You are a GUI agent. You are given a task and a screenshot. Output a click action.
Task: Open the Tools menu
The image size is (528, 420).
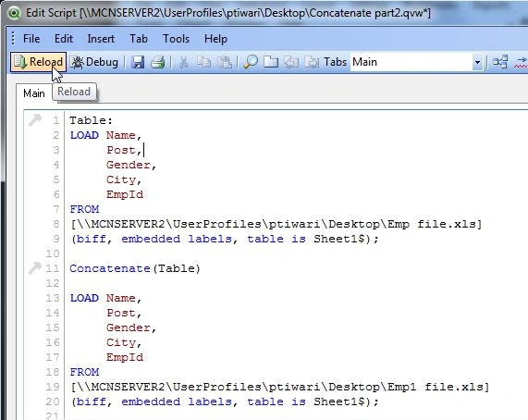click(176, 39)
